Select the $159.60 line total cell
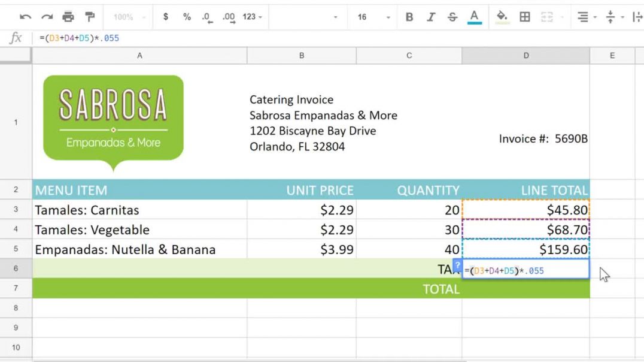This screenshot has width=644, height=362. (x=525, y=249)
